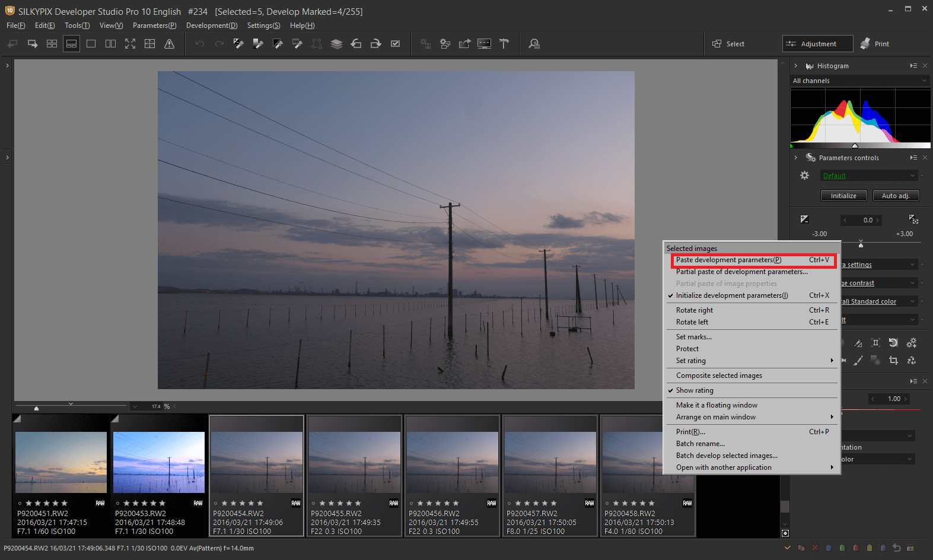Switch to single preview view mode

point(91,44)
